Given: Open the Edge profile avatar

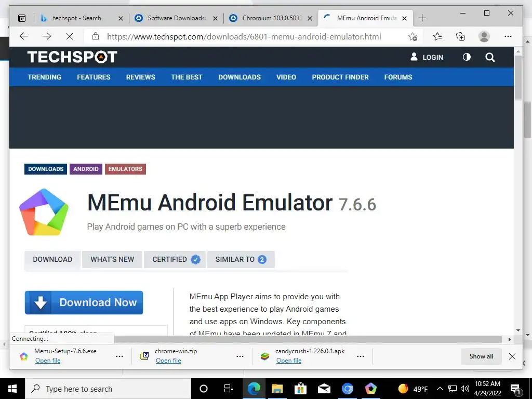Looking at the screenshot, I should (484, 36).
